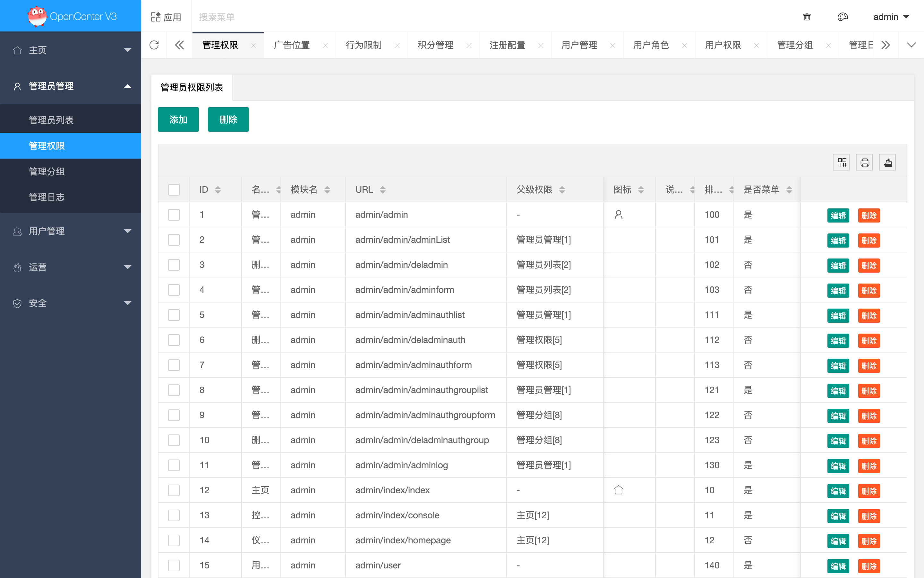Close the 用户权限 tab
This screenshot has height=578, width=924.
(757, 46)
